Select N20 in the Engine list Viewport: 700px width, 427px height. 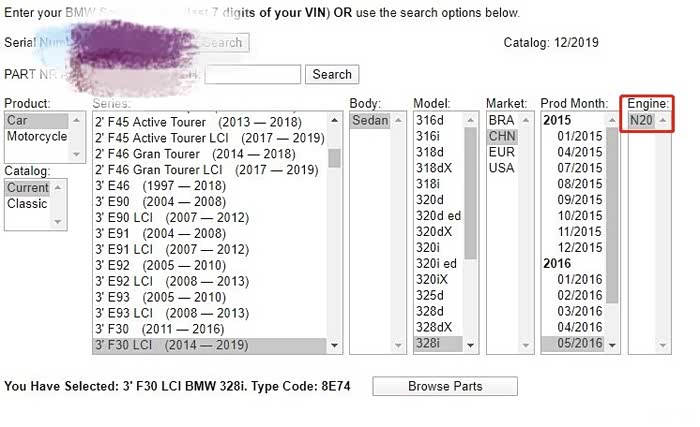[641, 120]
